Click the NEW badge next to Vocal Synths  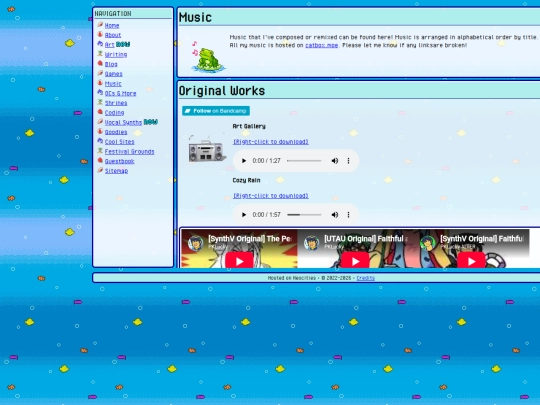pyautogui.click(x=151, y=122)
